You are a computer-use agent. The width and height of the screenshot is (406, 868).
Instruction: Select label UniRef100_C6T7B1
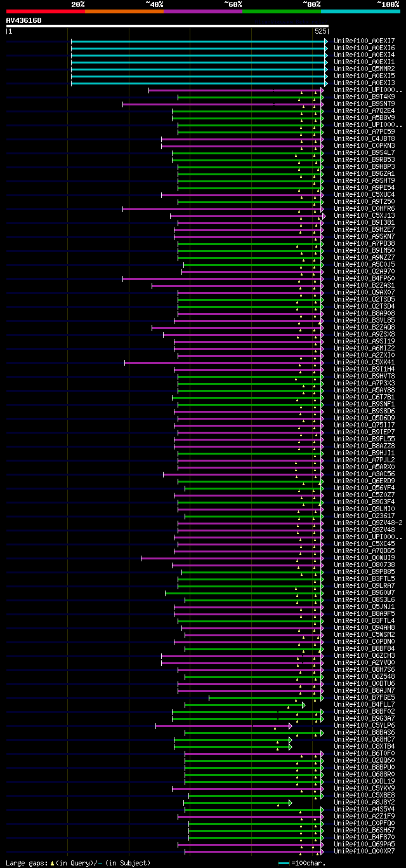coord(364,397)
